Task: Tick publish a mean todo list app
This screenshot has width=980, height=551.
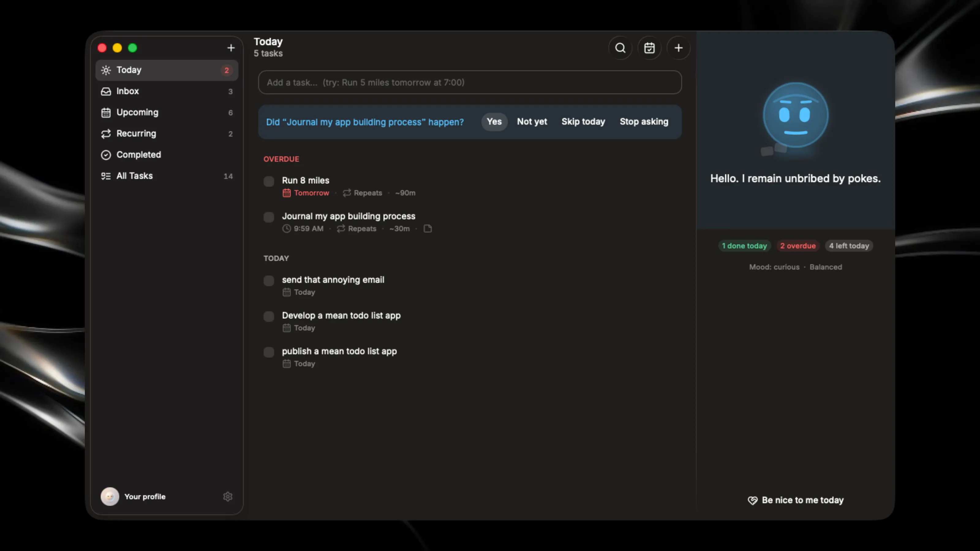Action: (269, 352)
